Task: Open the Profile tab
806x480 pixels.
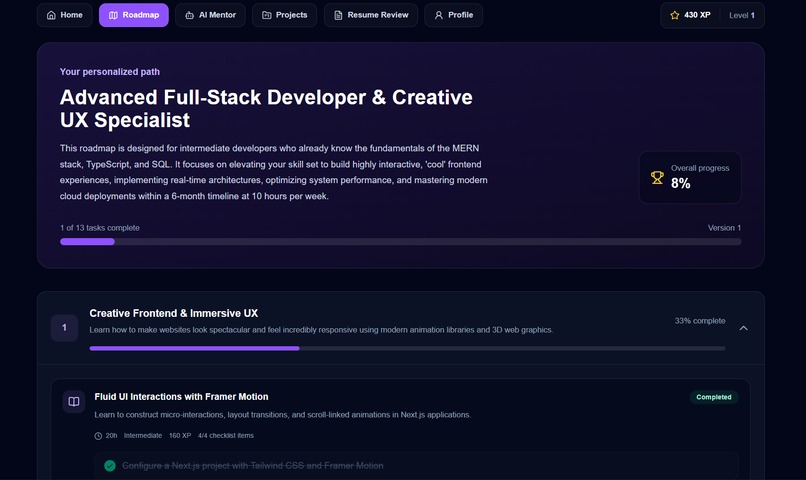Action: (453, 15)
